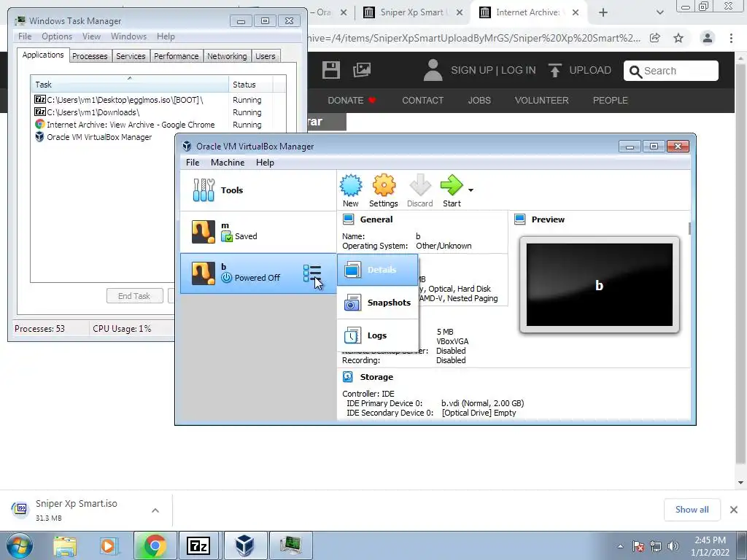The width and height of the screenshot is (747, 560).
Task: Expand Sniper Xp Smart.iso download options
Action: pos(155,510)
